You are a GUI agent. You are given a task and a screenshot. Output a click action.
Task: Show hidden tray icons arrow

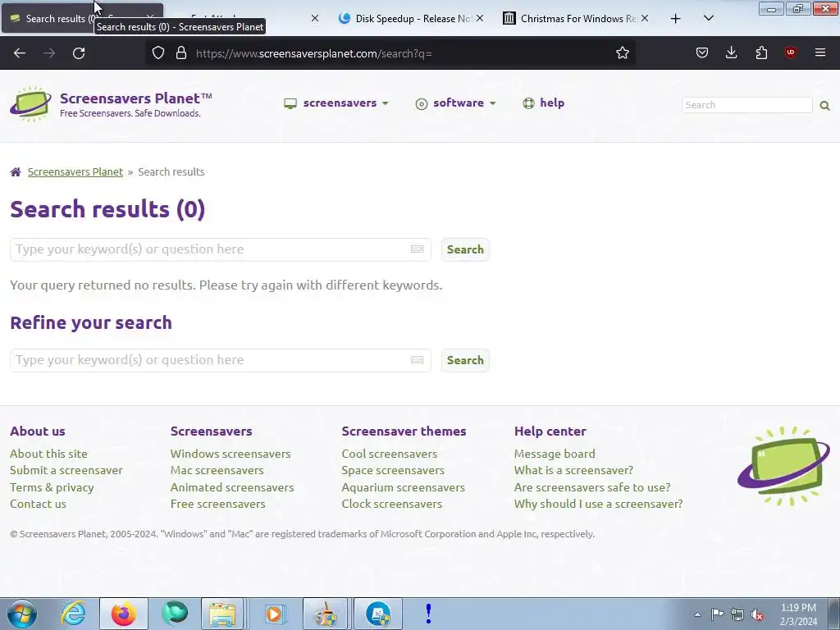pyautogui.click(x=697, y=614)
